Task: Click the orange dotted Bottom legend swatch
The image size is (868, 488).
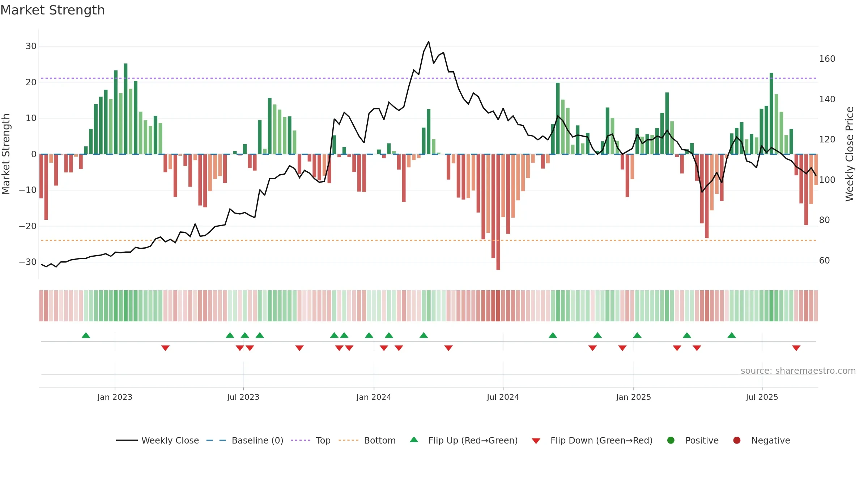Action: point(348,440)
